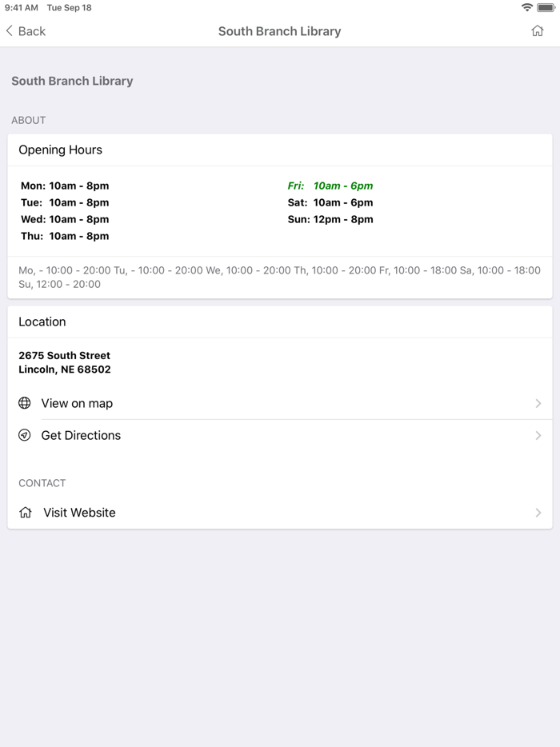The width and height of the screenshot is (560, 747).
Task: Tap the back chevron next to Back
Action: pos(8,30)
